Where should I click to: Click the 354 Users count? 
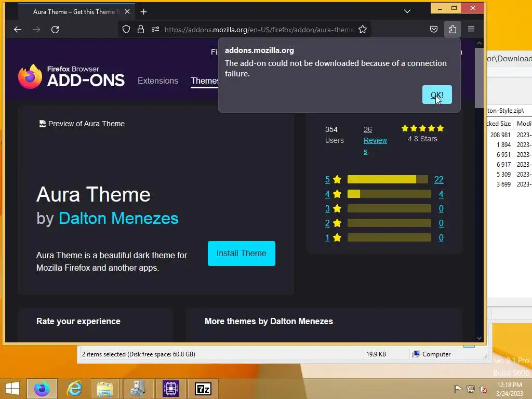(x=334, y=135)
